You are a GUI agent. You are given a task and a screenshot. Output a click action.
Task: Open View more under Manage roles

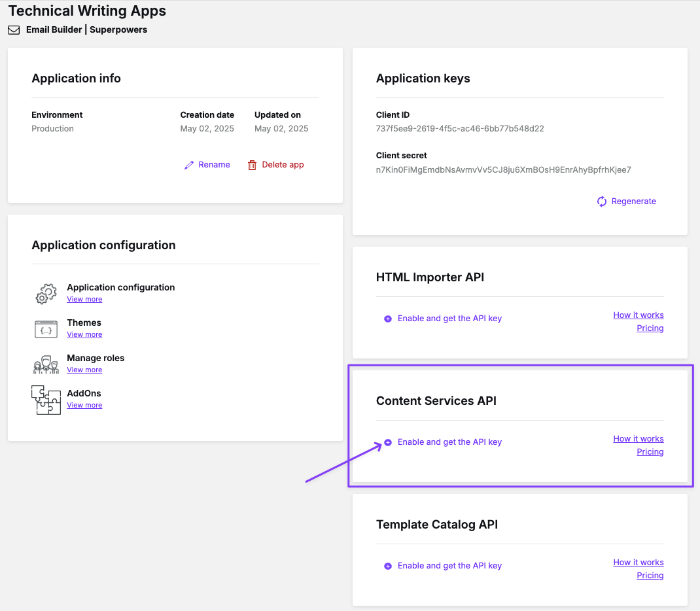[84, 370]
